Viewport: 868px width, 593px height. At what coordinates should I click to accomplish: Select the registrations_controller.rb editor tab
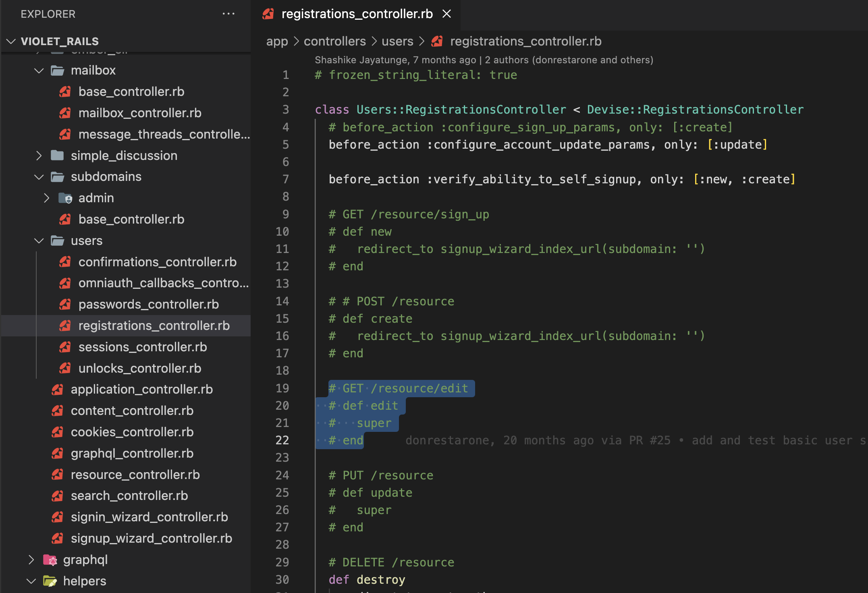tap(357, 14)
